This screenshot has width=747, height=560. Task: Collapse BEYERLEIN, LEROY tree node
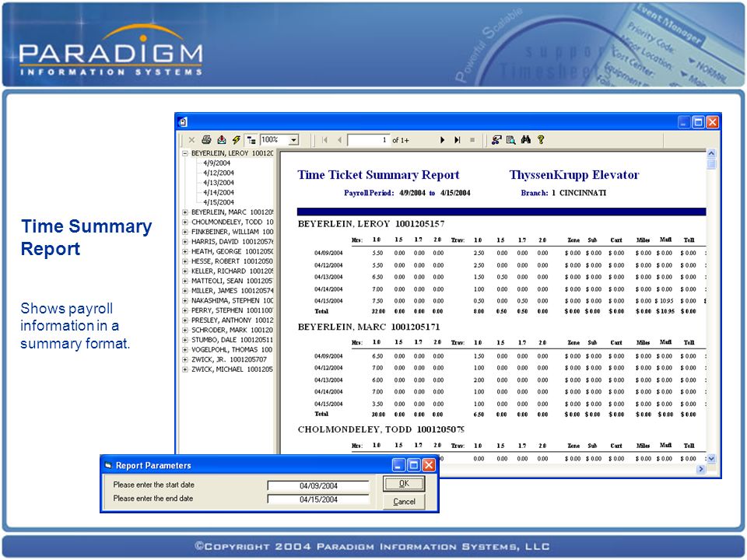coord(185,153)
